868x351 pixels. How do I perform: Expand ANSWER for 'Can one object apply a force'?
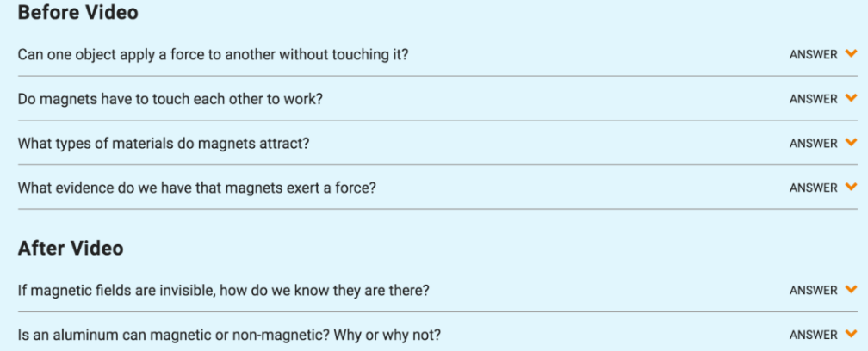(813, 55)
